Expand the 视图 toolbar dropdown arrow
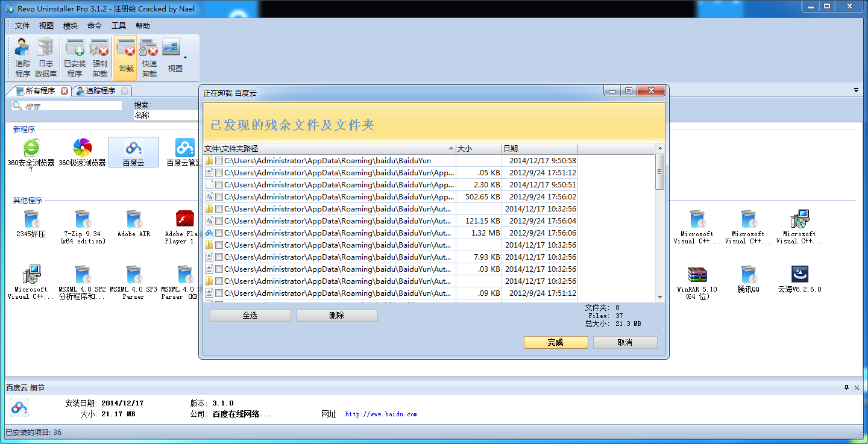This screenshot has width=868, height=444. (x=185, y=58)
